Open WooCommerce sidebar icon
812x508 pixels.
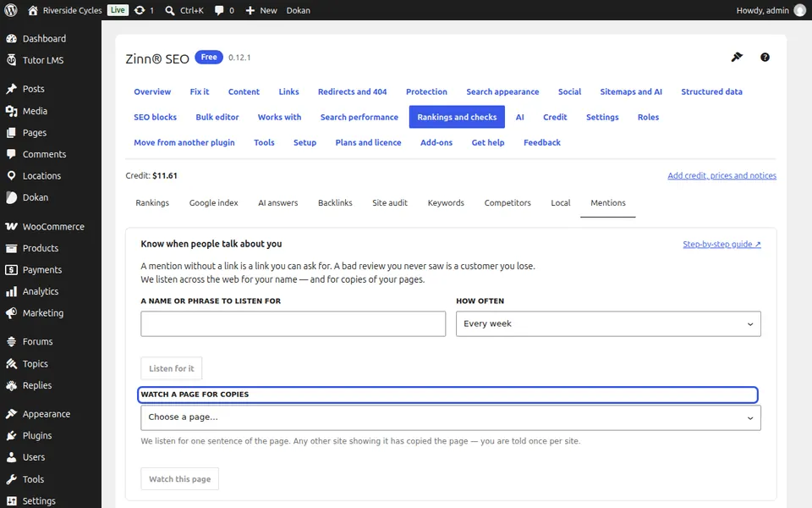click(x=11, y=227)
